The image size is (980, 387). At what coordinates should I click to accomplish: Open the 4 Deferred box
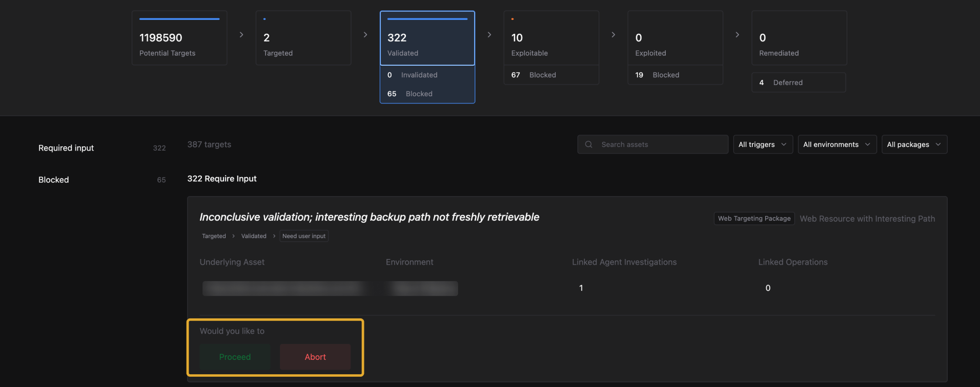click(x=799, y=82)
